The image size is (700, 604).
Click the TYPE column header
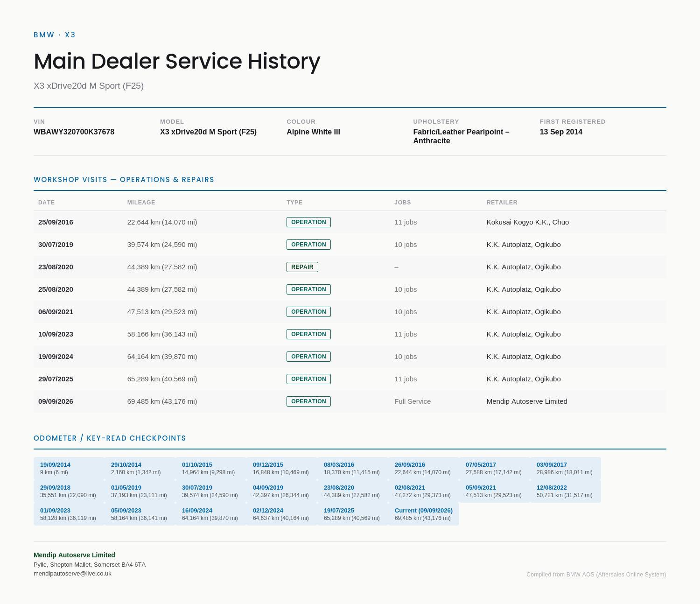click(x=294, y=203)
